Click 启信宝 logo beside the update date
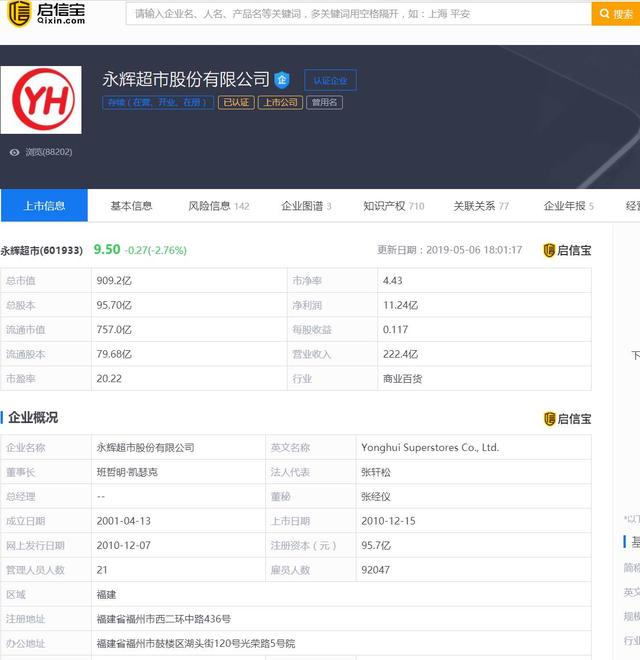This screenshot has height=660, width=640. pyautogui.click(x=567, y=250)
